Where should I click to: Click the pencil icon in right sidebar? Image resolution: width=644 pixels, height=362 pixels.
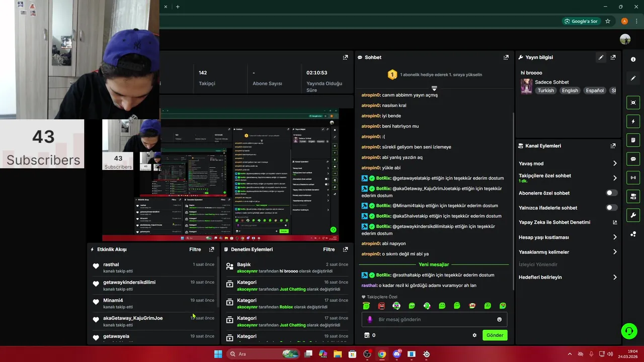633,78
